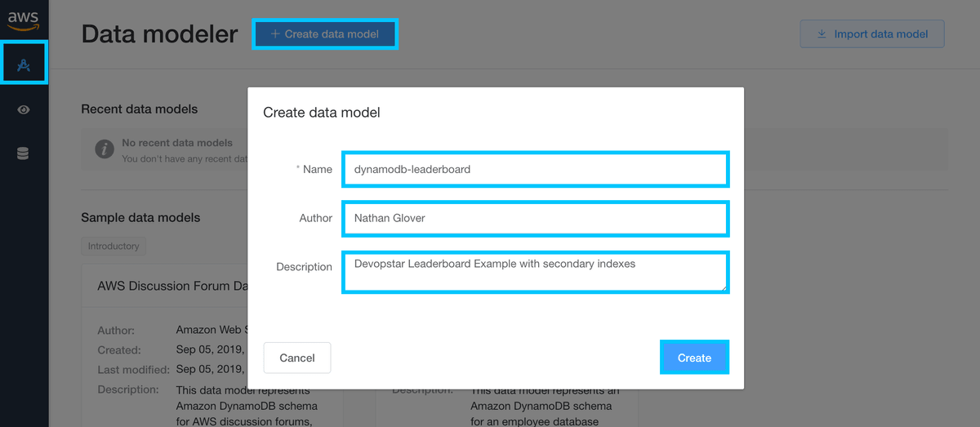Click the Author field with Nathan Glover
Image resolution: width=980 pixels, height=427 pixels.
tap(535, 219)
